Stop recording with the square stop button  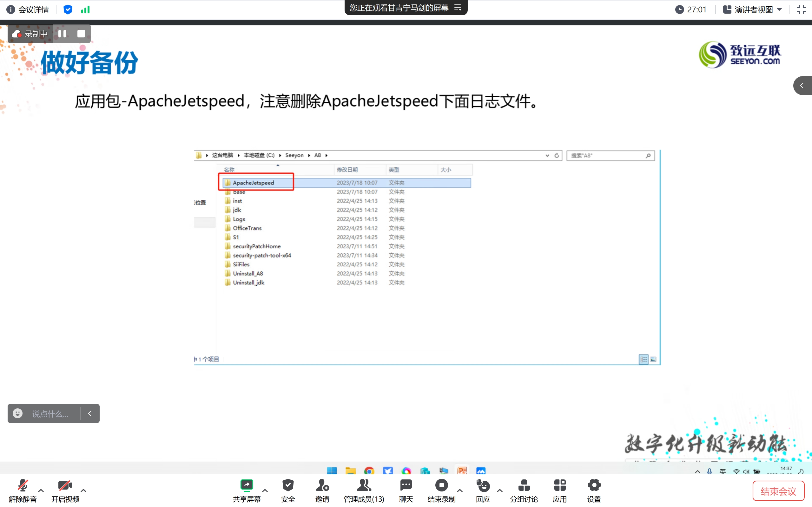[x=81, y=34]
